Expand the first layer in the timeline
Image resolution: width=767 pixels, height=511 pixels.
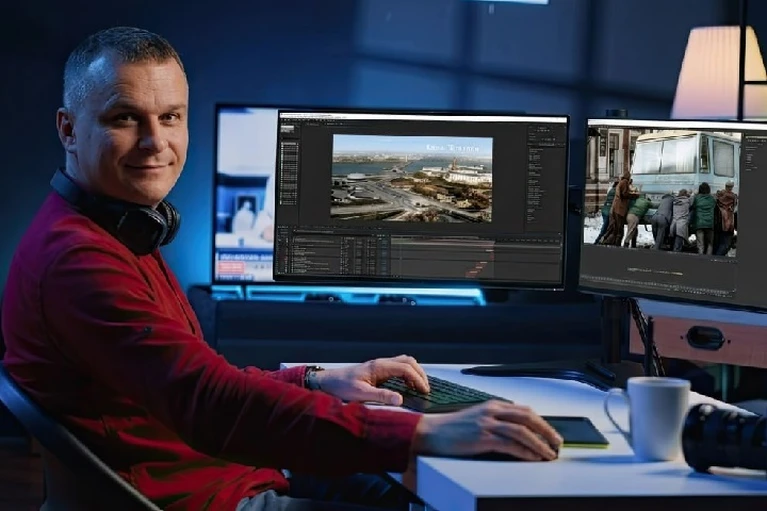288,241
